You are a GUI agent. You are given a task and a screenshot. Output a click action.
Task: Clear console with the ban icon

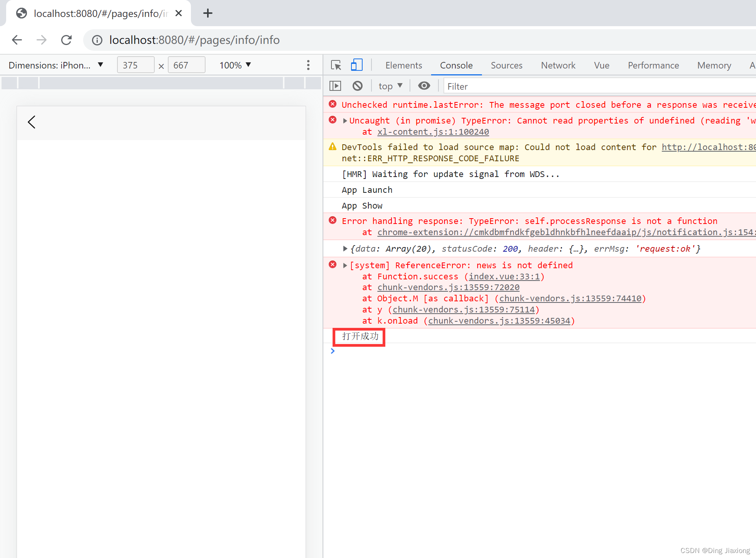coord(358,86)
